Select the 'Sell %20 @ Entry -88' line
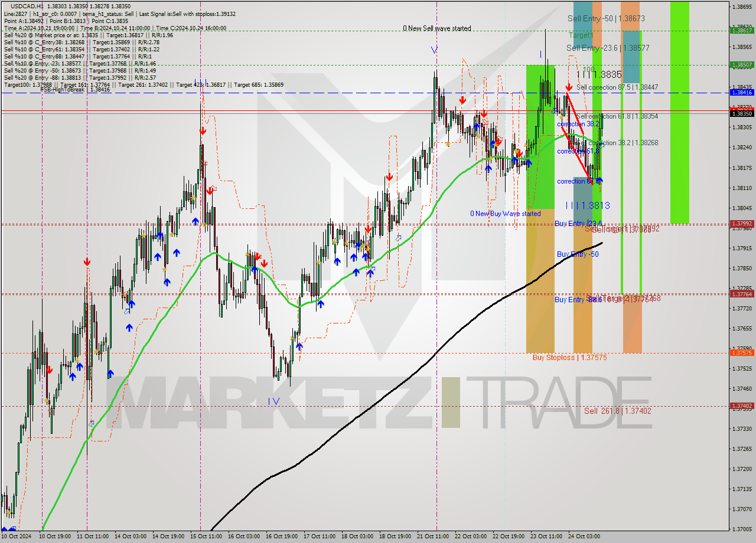The height and width of the screenshot is (543, 756). [x=80, y=77]
